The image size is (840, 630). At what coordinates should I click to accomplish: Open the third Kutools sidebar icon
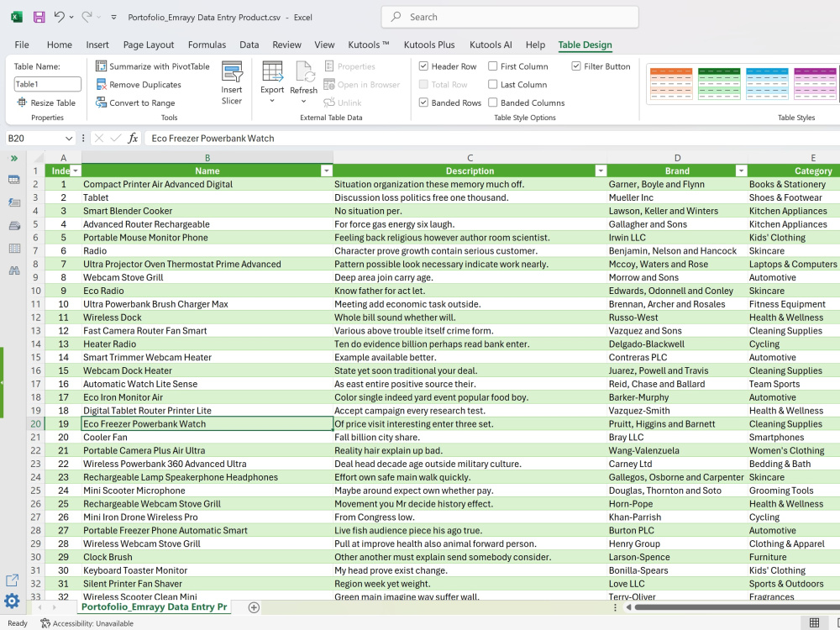(14, 225)
